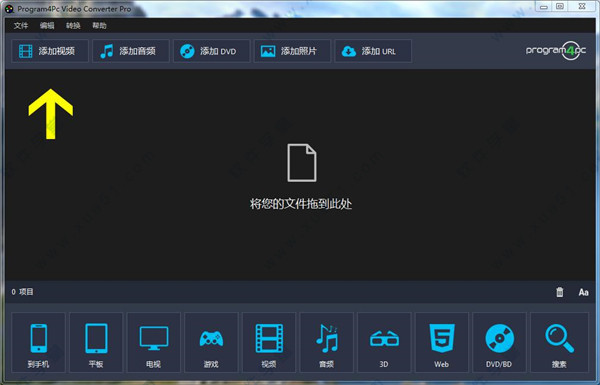Click the program4pc logo
Image resolution: width=600 pixels, height=385 pixels.
556,51
